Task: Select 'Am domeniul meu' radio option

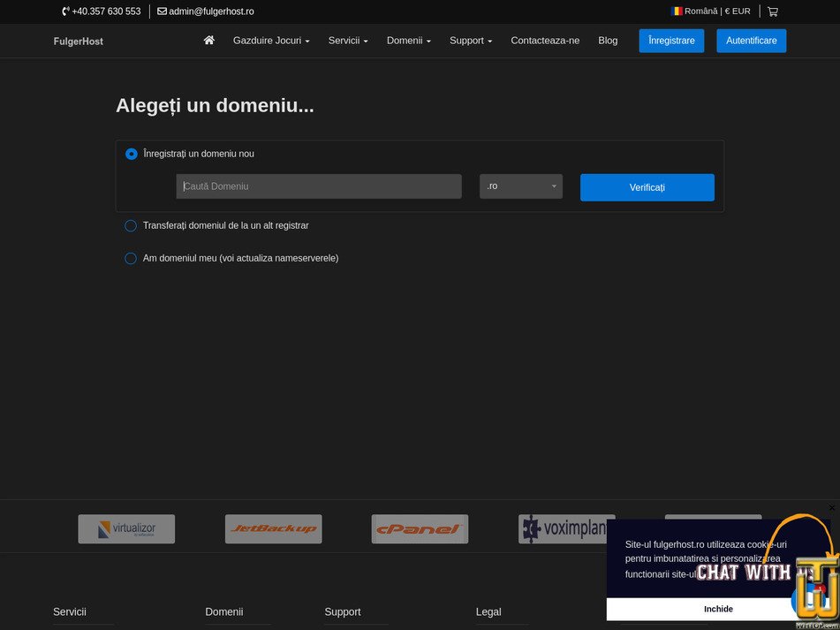Action: [x=131, y=258]
